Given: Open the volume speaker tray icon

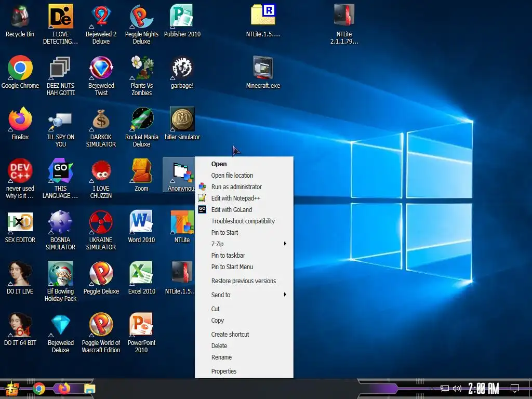Looking at the screenshot, I should (x=457, y=389).
